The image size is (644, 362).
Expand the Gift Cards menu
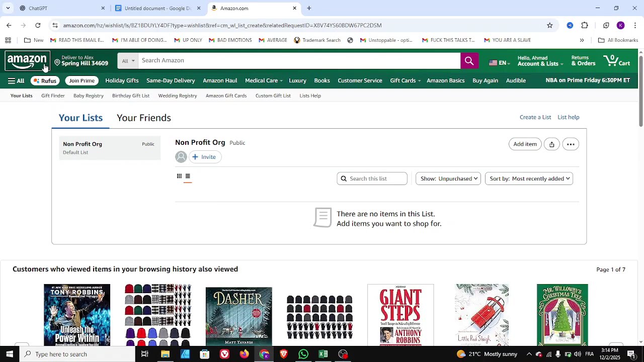point(405,80)
